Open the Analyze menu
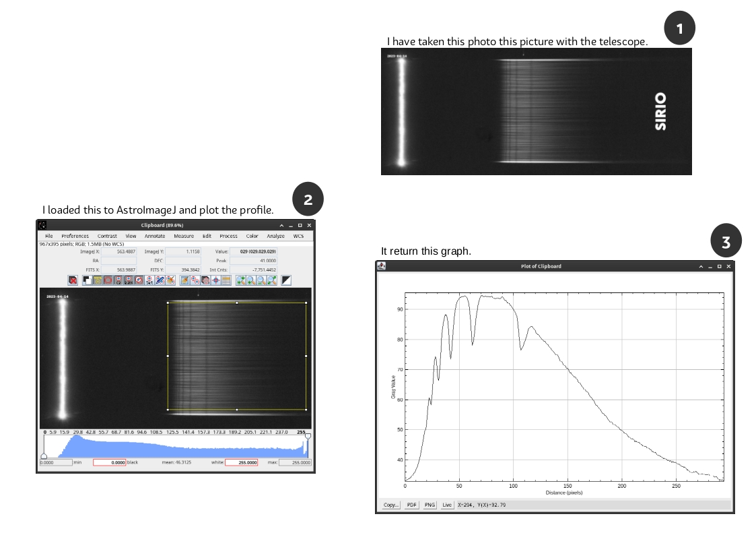756x535 pixels. [x=275, y=237]
